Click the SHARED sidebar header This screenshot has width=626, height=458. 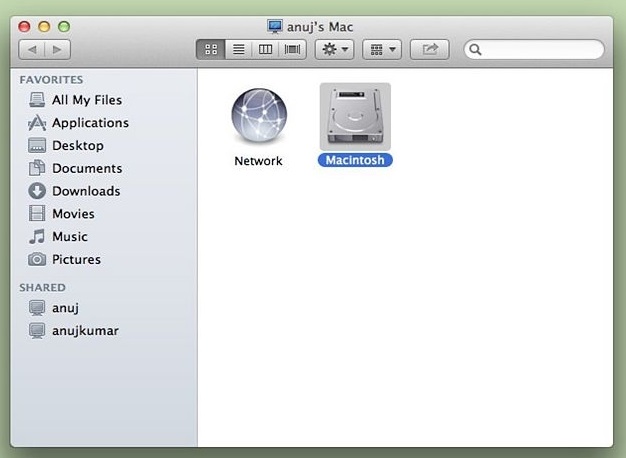pyautogui.click(x=42, y=287)
